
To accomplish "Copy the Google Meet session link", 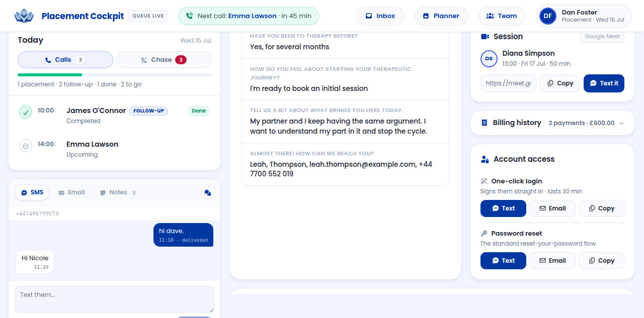I will pyautogui.click(x=560, y=83).
